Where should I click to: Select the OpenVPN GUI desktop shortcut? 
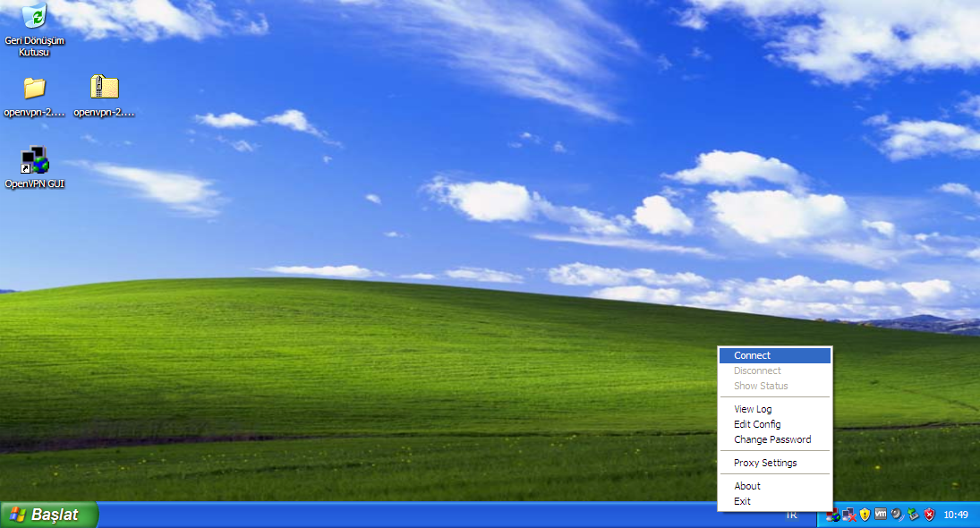click(34, 167)
